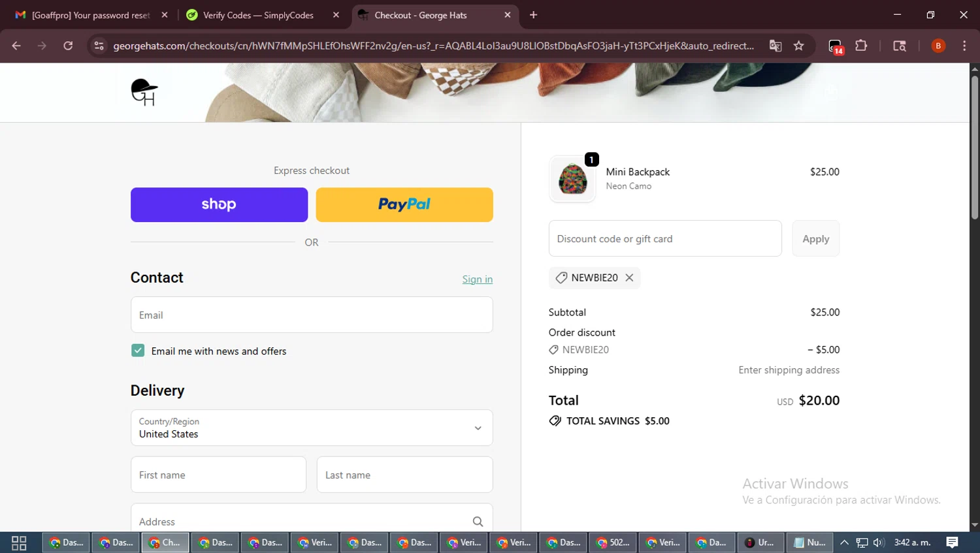The image size is (980, 553).
Task: Open the notification center icon
Action: click(x=952, y=543)
